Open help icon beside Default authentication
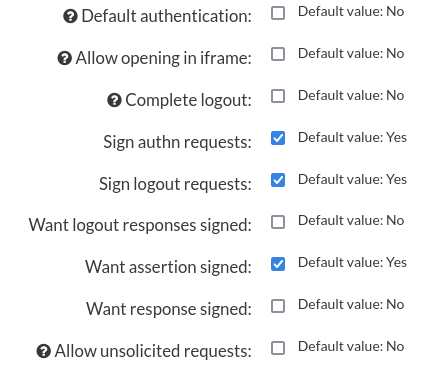The width and height of the screenshot is (423, 374). 70,16
